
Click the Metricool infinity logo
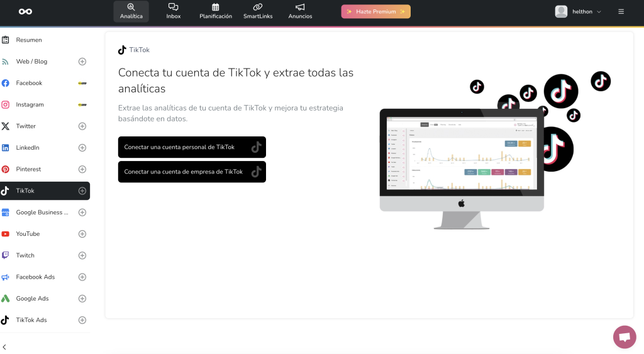(25, 11)
